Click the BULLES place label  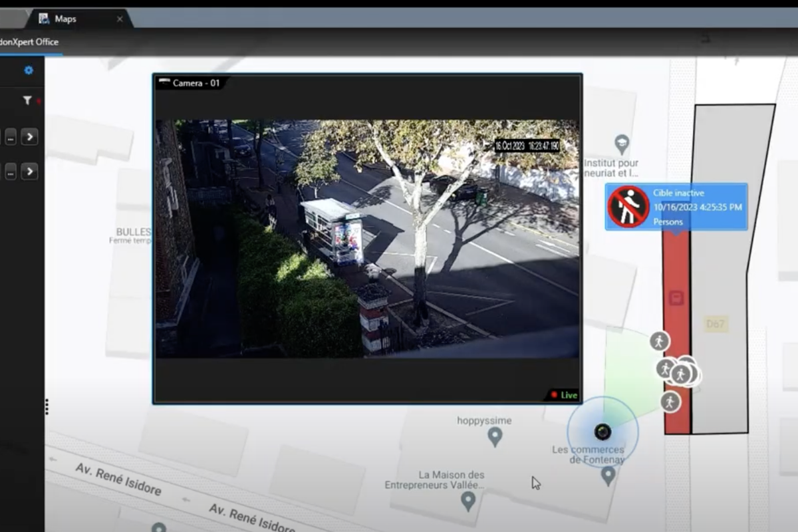point(134,231)
